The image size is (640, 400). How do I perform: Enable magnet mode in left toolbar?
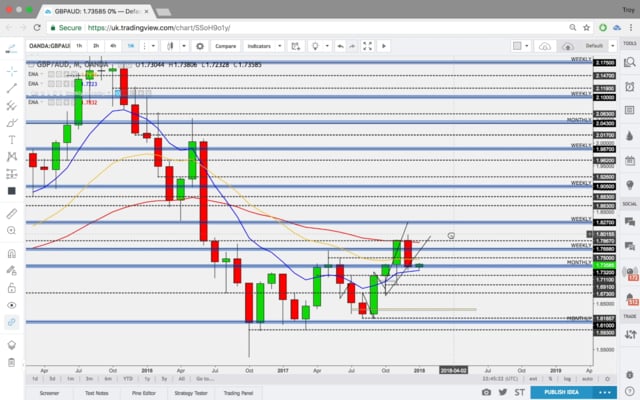click(11, 253)
